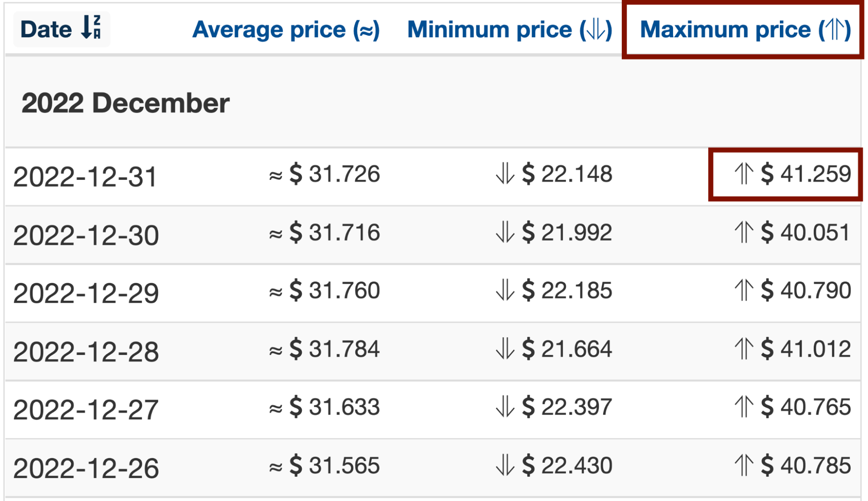This screenshot has height=501, width=868.
Task: Click the up arrow beside $ 40.785
Action: coord(744,465)
